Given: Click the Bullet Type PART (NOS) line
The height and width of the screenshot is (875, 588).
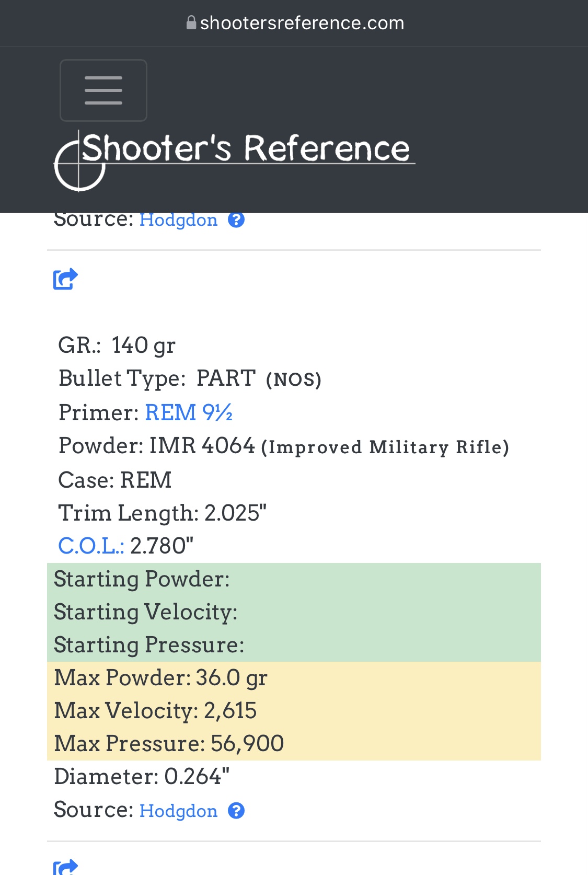Looking at the screenshot, I should click(x=190, y=378).
